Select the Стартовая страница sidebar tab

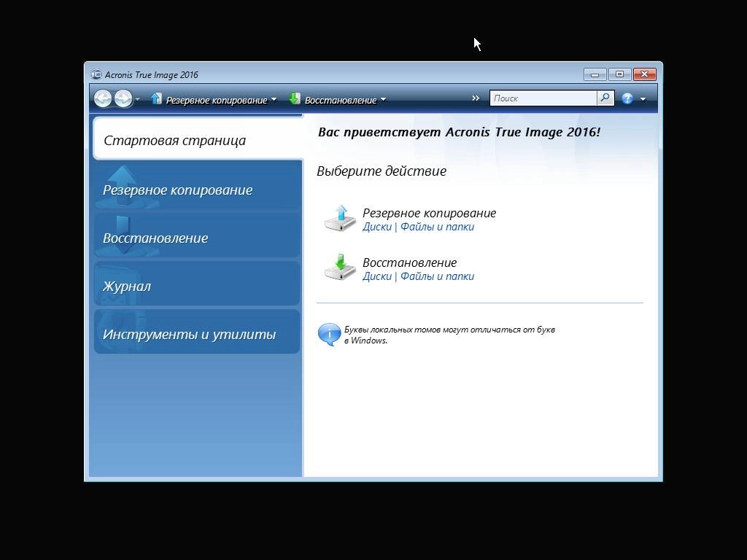[198, 139]
